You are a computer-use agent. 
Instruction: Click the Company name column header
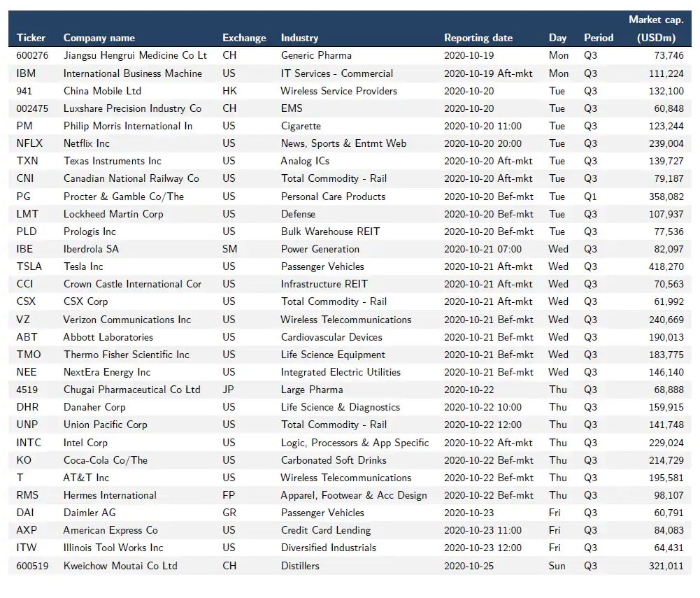(99, 38)
